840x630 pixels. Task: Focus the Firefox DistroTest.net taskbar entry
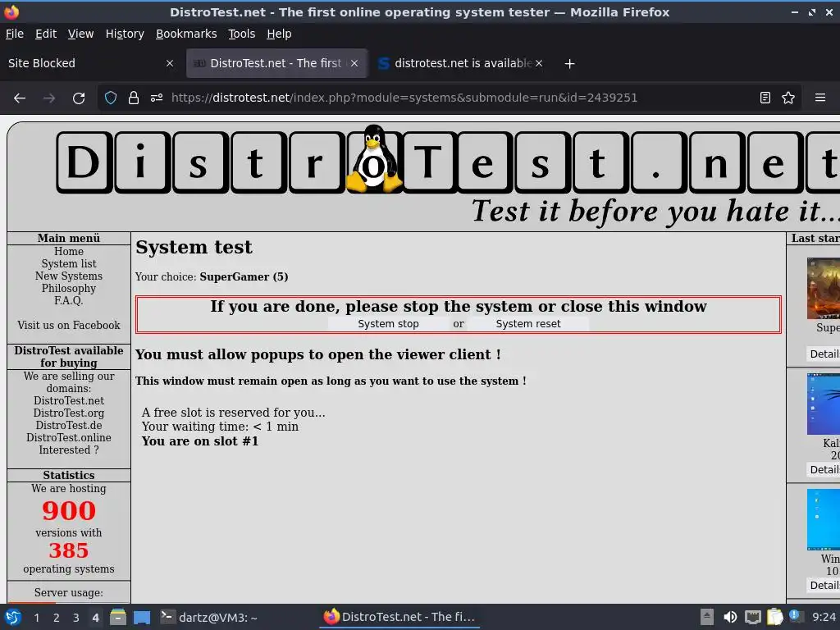[x=399, y=617]
